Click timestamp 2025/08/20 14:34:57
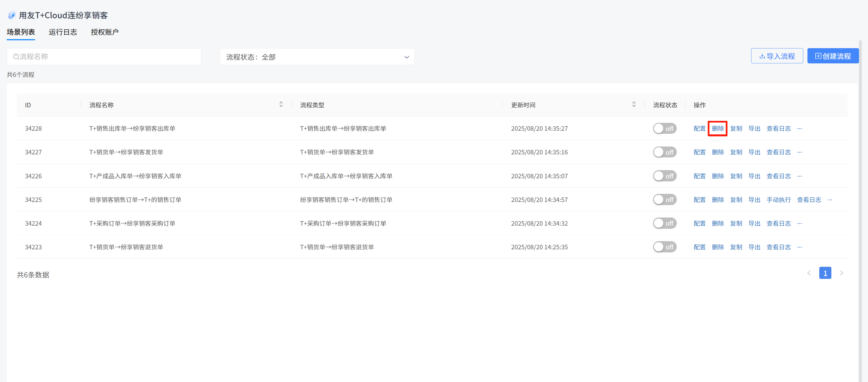 (x=539, y=200)
